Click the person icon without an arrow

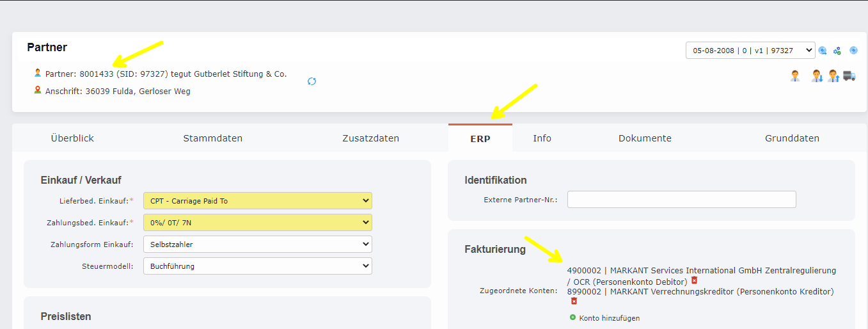tap(794, 76)
